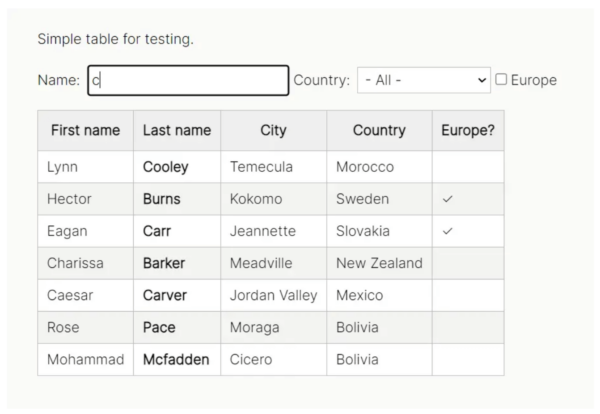This screenshot has height=414, width=600.
Task: Select Bolivia in the Mohammad Mcfadden row
Action: tap(379, 360)
